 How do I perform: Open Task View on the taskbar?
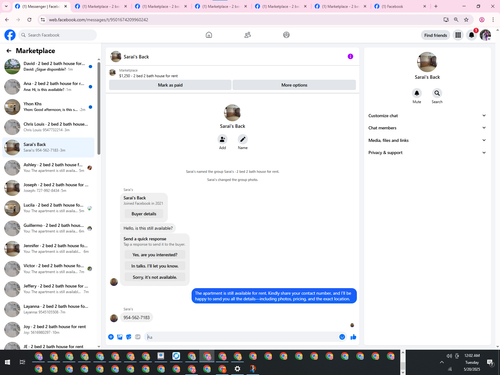pyautogui.click(x=22, y=362)
